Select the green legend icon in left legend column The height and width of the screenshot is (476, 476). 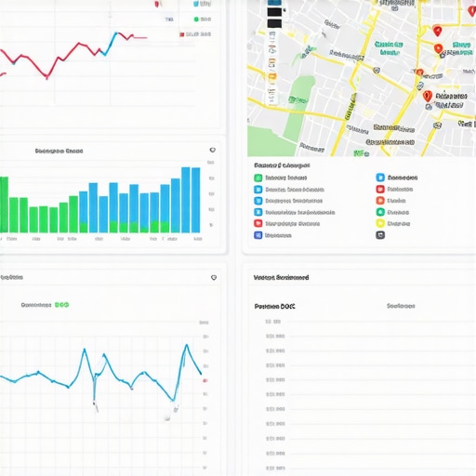click(x=258, y=178)
